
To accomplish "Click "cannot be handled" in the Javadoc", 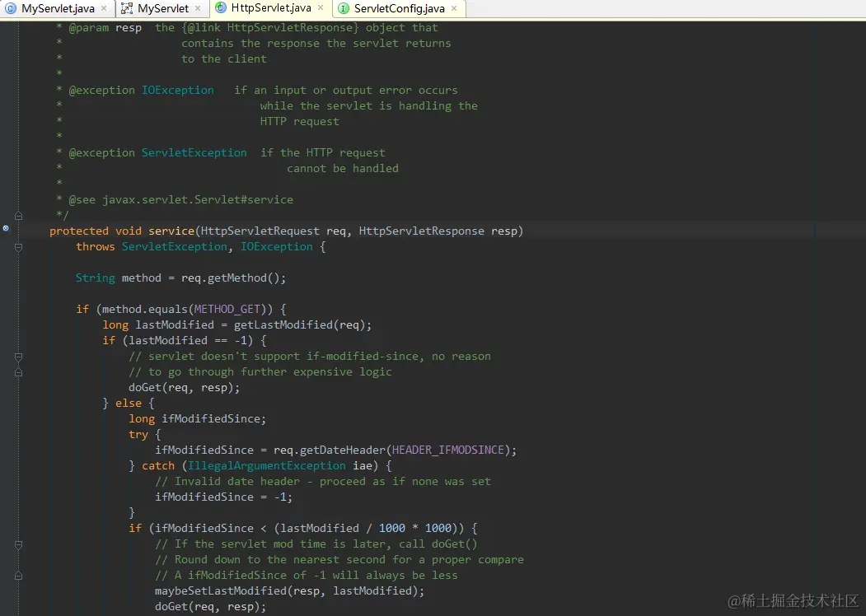I will tap(343, 168).
